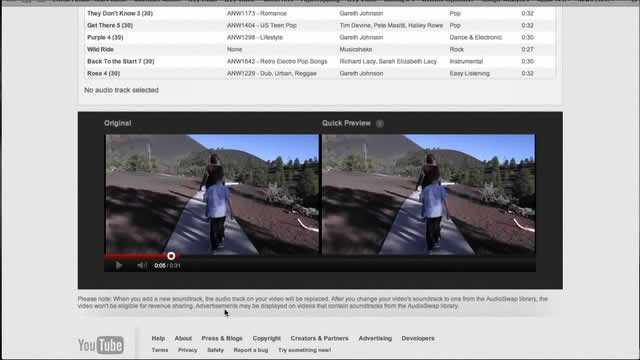Click album ANW1404 - US Teen Pop
Screen dimensions: 640x360
(x=262, y=25)
